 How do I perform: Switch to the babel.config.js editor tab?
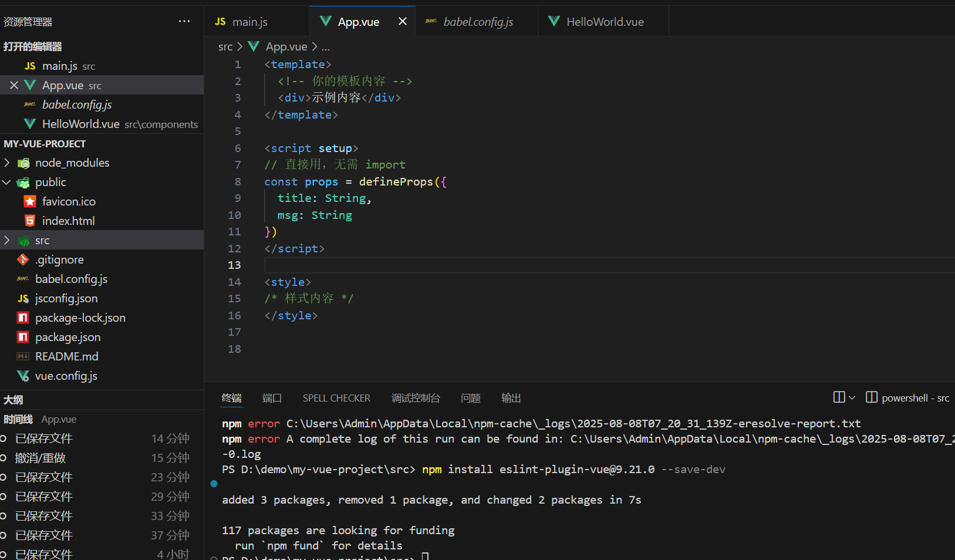coord(477,22)
